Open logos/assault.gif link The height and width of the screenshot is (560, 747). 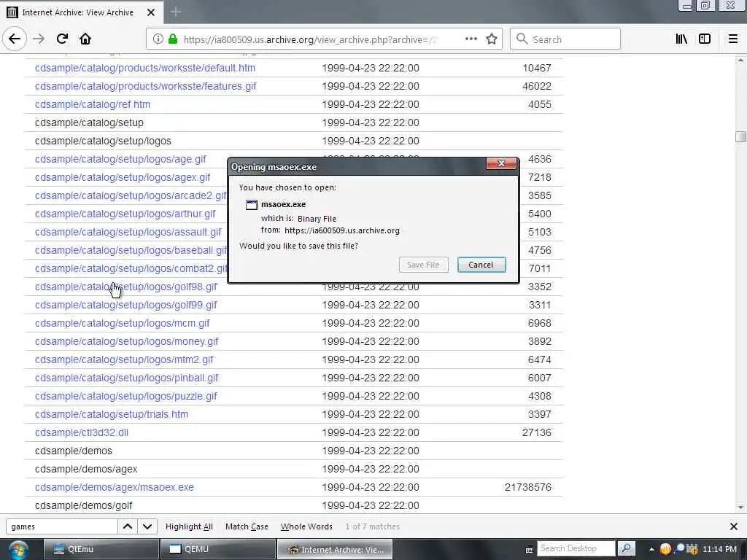point(128,232)
